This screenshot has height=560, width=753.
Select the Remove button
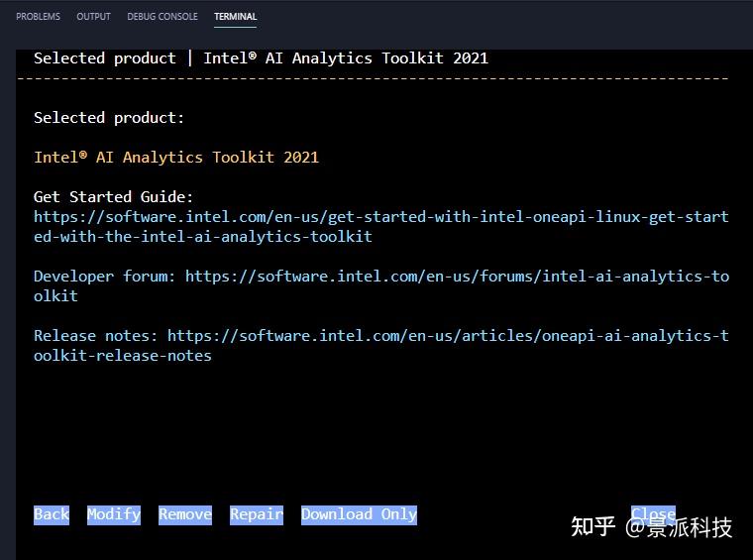(x=185, y=514)
